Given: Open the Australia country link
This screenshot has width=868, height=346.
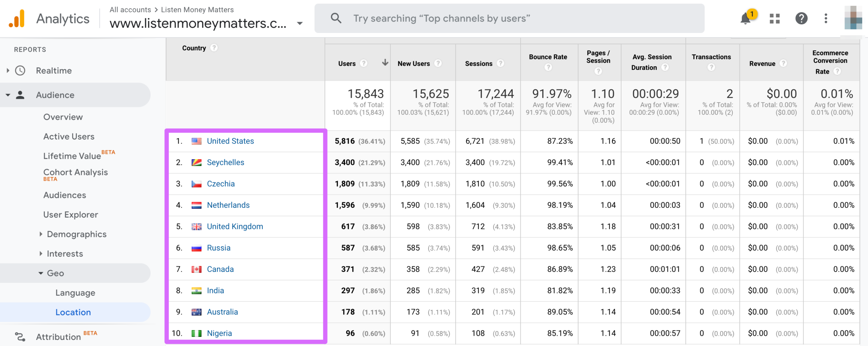Looking at the screenshot, I should pyautogui.click(x=222, y=312).
